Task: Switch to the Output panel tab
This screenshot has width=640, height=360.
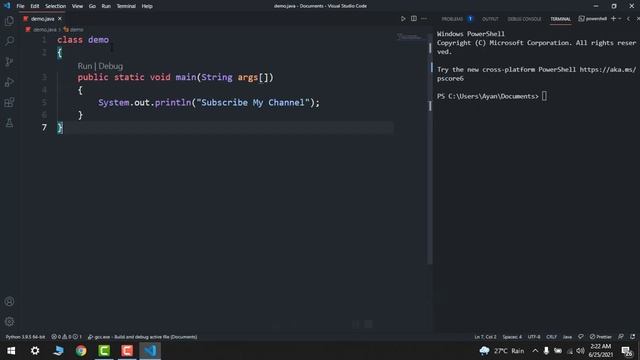Action: pos(490,19)
